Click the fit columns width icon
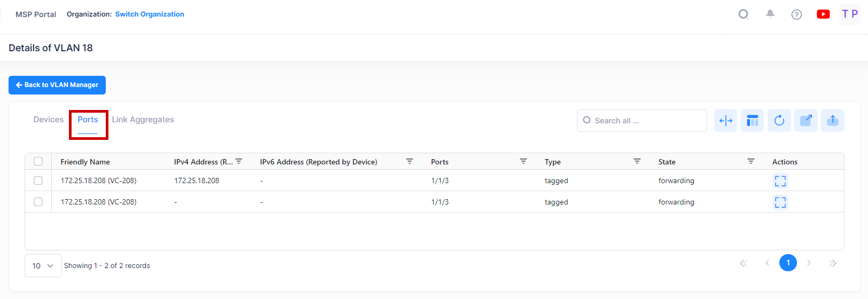Image resolution: width=868 pixels, height=299 pixels. point(725,121)
